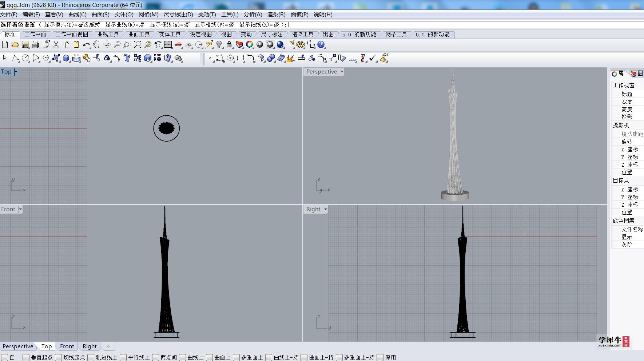Click the New file icon

coord(5,44)
